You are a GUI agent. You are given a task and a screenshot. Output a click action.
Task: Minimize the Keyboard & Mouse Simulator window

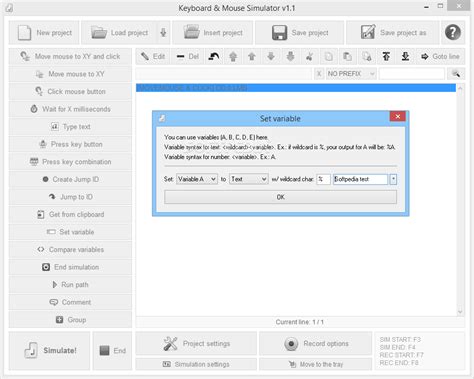(x=426, y=7)
